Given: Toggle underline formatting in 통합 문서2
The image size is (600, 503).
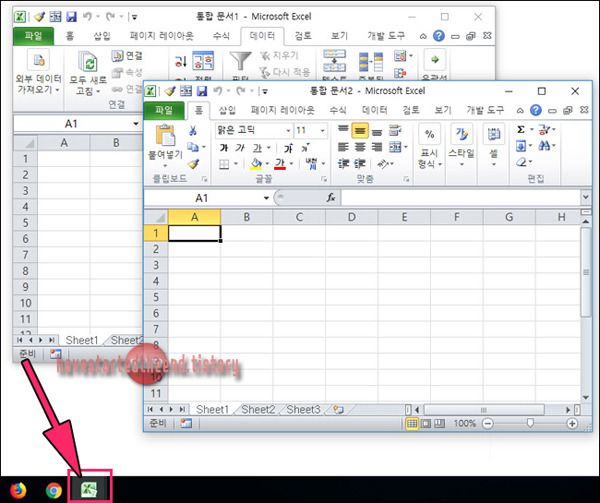Looking at the screenshot, I should 257,148.
